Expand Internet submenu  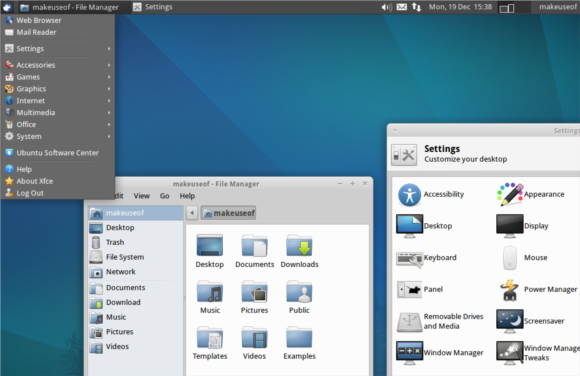coord(58,100)
